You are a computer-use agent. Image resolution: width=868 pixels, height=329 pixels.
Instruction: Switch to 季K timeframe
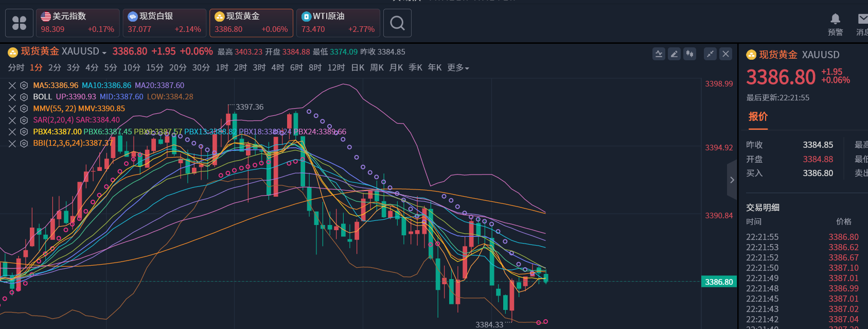point(415,67)
